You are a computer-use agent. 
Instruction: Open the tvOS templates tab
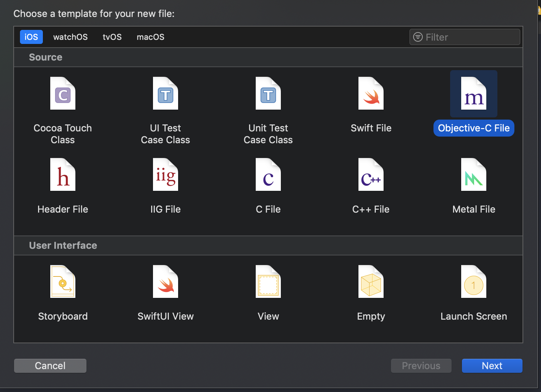pyautogui.click(x=112, y=37)
